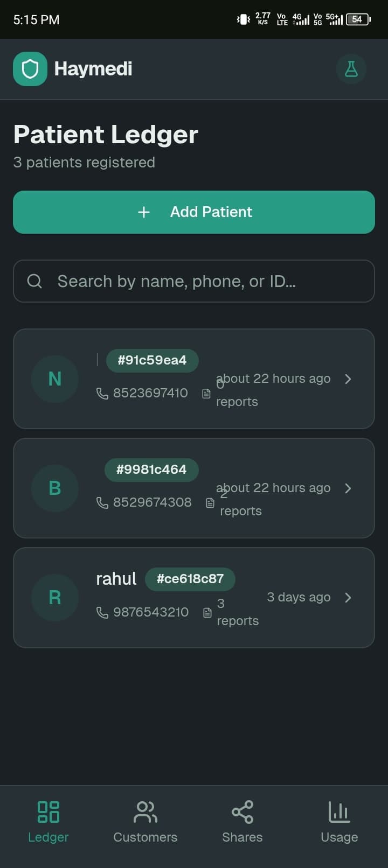The image size is (388, 868).
Task: Click the phone icon next to 8523697410
Action: 102,394
